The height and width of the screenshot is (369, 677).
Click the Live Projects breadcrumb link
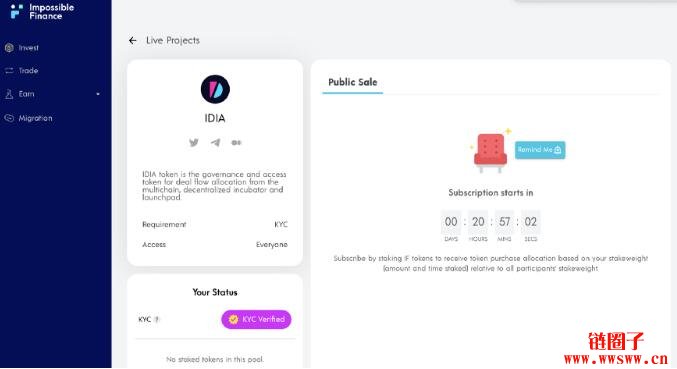173,41
